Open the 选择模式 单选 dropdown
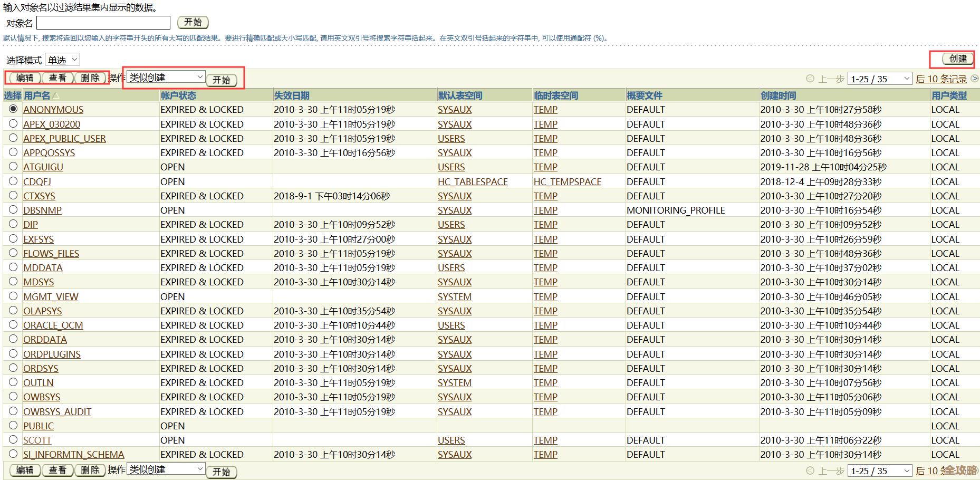 click(x=62, y=59)
